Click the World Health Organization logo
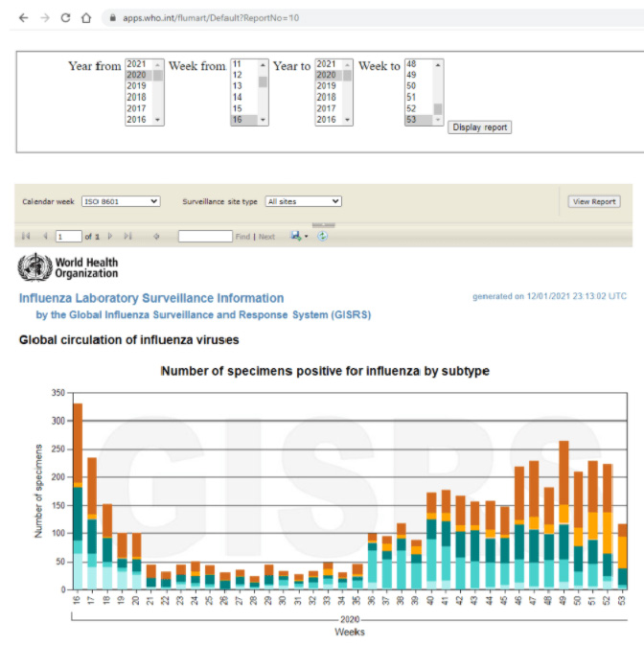The width and height of the screenshot is (644, 645). 67,266
